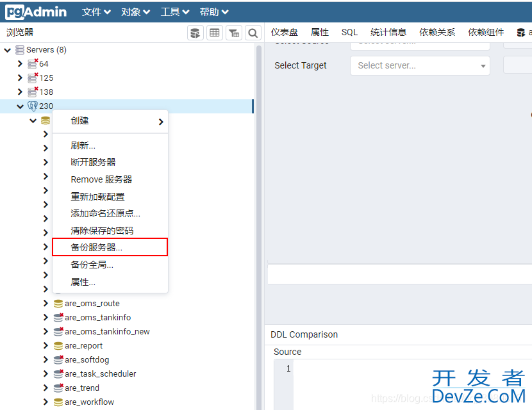Screen dimensions: 532x410
Task: Switch to the 统计信息 tab
Action: pos(388,32)
